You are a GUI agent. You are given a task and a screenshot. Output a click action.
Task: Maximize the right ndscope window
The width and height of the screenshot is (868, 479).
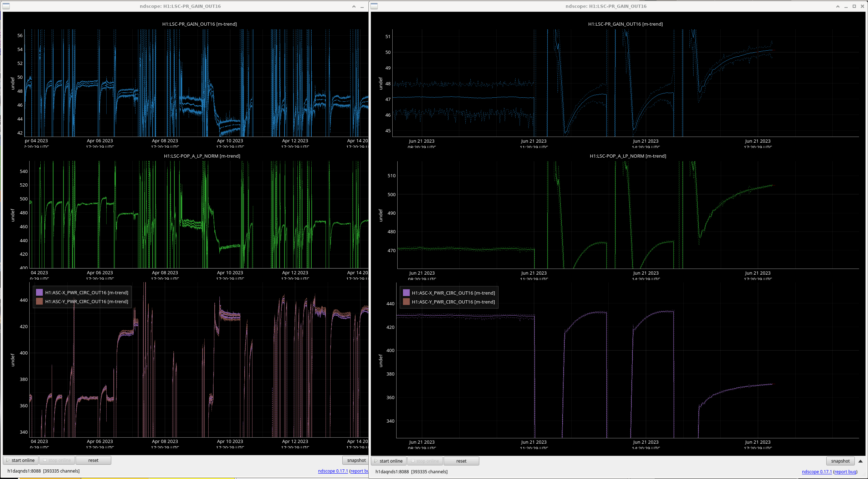coord(854,6)
